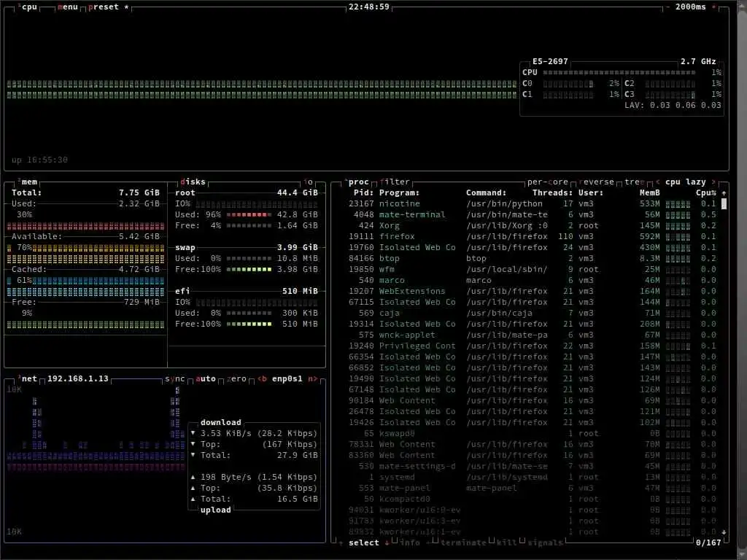This screenshot has height=560, width=747.
Task: Toggle net auto scaling
Action: pyautogui.click(x=205, y=379)
